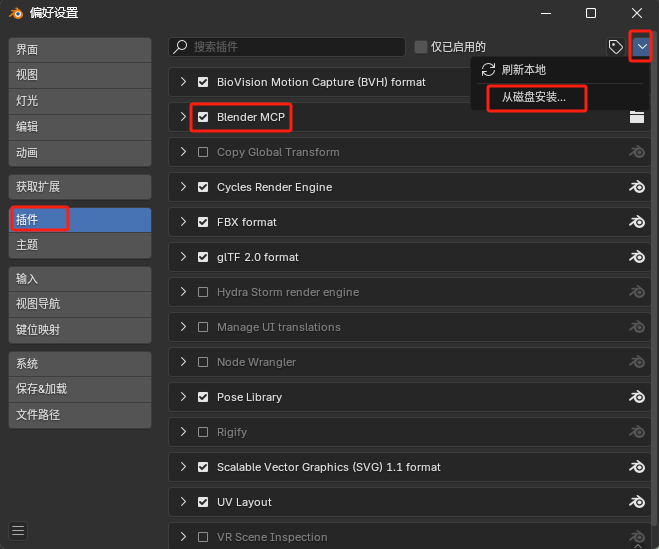The width and height of the screenshot is (660, 549).
Task: Expand Copy Global Transform details
Action: 183,152
